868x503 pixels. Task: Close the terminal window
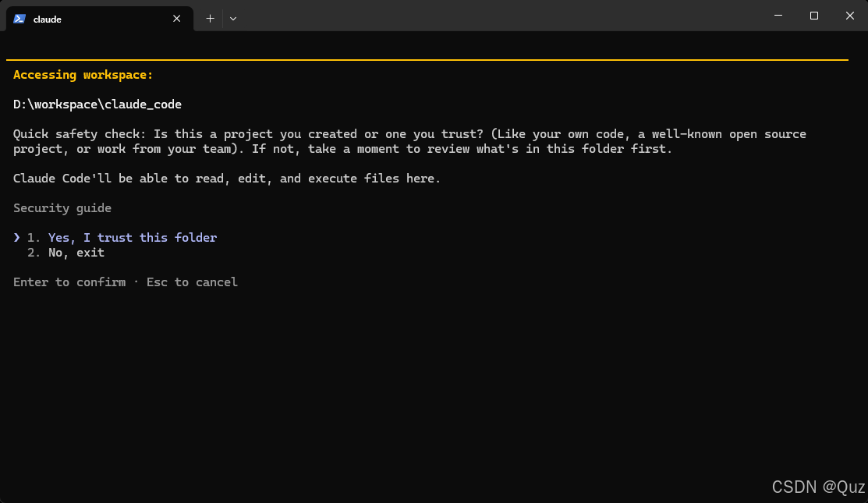[850, 16]
